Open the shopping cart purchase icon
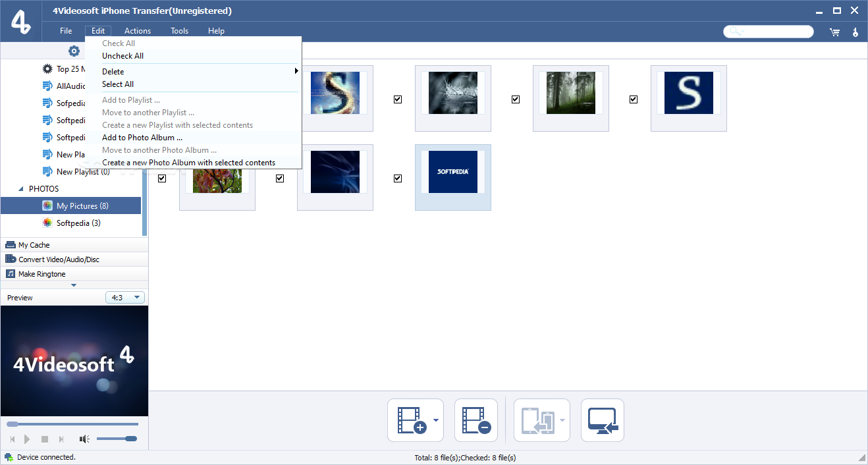The image size is (868, 465). pos(834,32)
